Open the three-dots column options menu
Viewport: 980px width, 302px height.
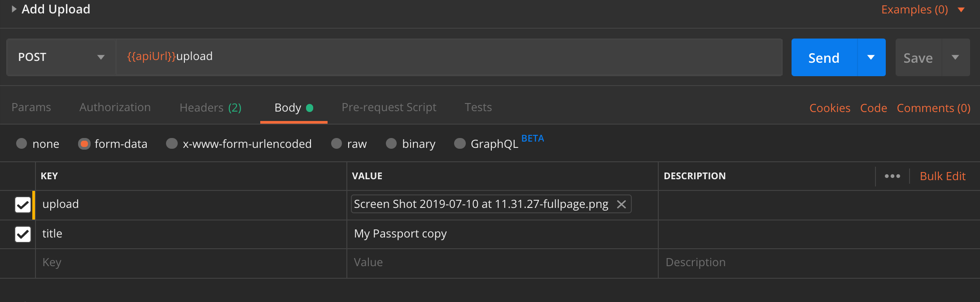coord(892,176)
